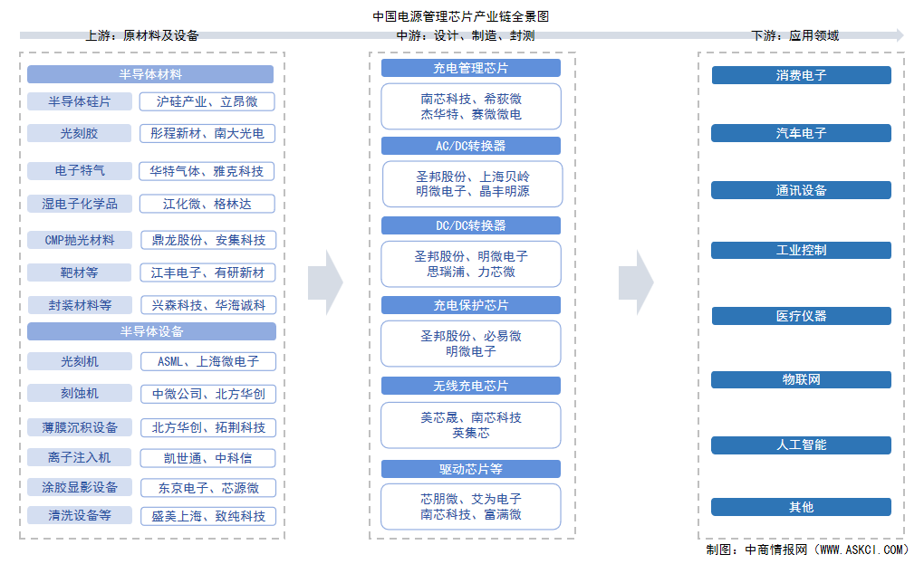Select the 刻蚀机 label
This screenshot has width=924, height=564.
(x=79, y=393)
